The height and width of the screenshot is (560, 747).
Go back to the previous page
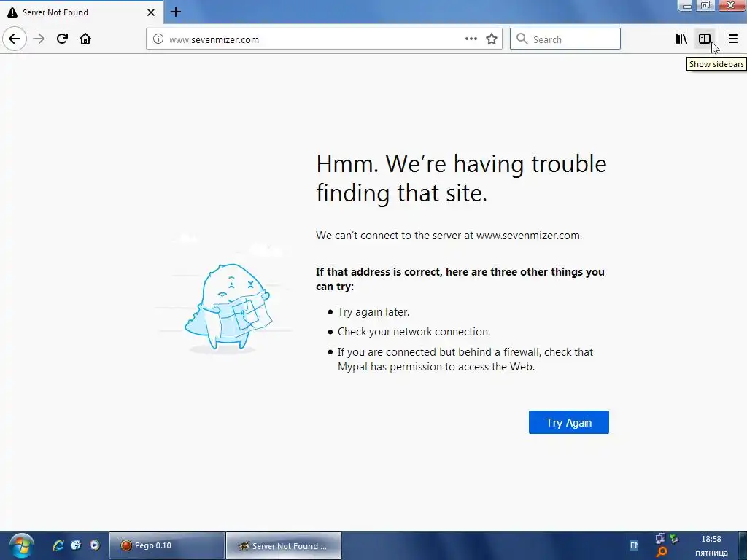(x=15, y=39)
